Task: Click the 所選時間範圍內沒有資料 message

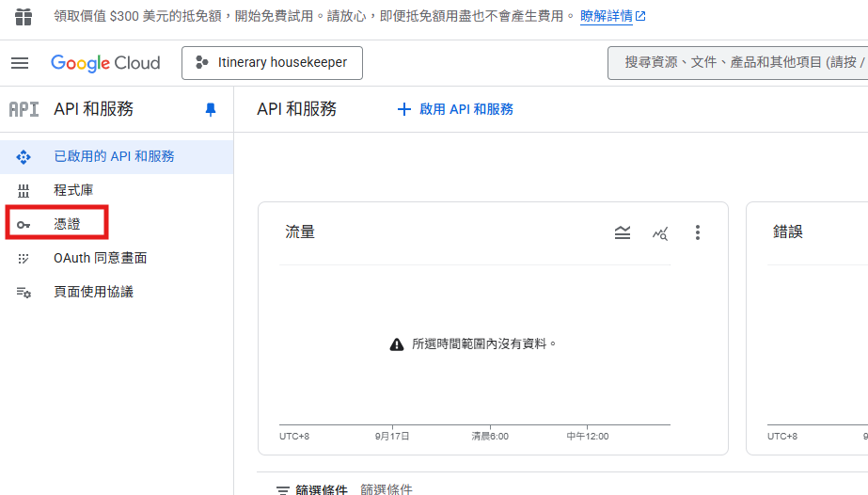Action: [x=483, y=343]
